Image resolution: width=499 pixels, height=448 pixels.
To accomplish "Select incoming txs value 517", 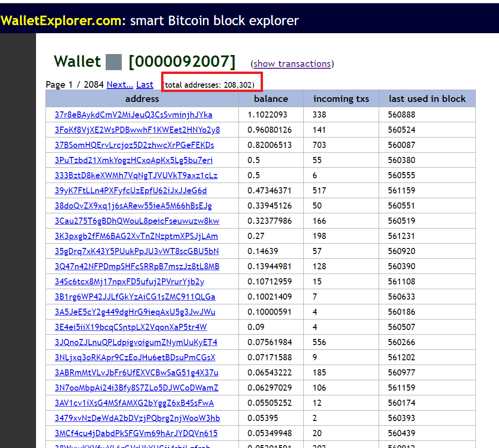I will click(319, 191).
